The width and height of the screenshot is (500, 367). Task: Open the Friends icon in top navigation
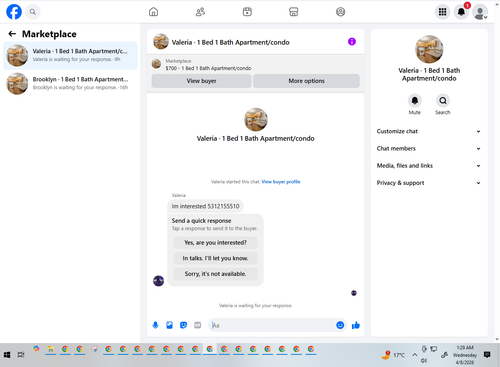pyautogui.click(x=200, y=12)
